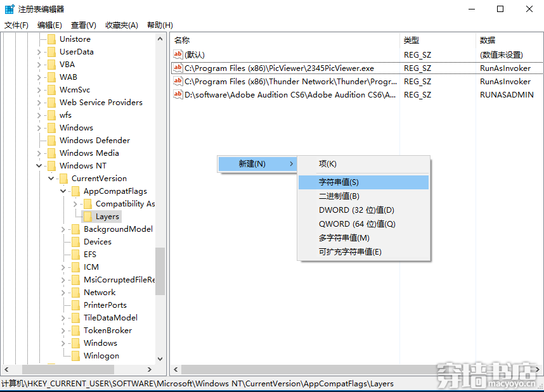Click the 新建(N) context menu item
The width and height of the screenshot is (544, 392).
click(x=257, y=164)
